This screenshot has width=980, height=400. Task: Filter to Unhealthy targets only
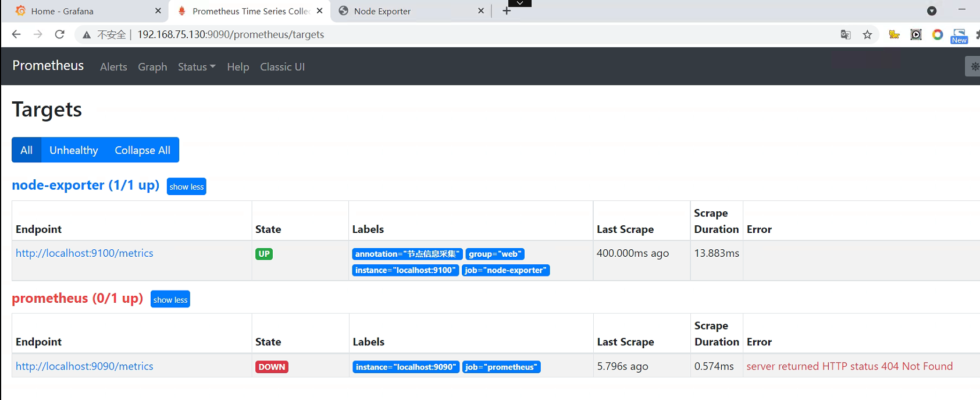point(74,150)
